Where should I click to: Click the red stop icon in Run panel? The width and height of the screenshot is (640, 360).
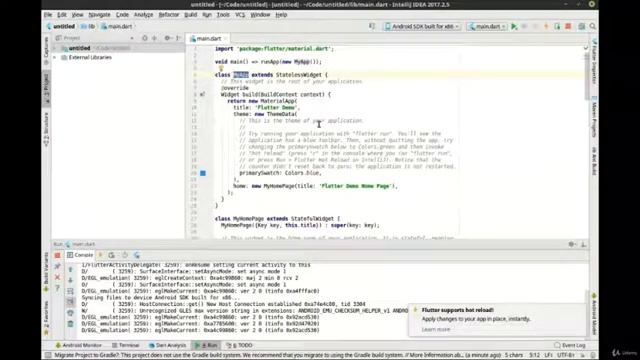coord(58,256)
